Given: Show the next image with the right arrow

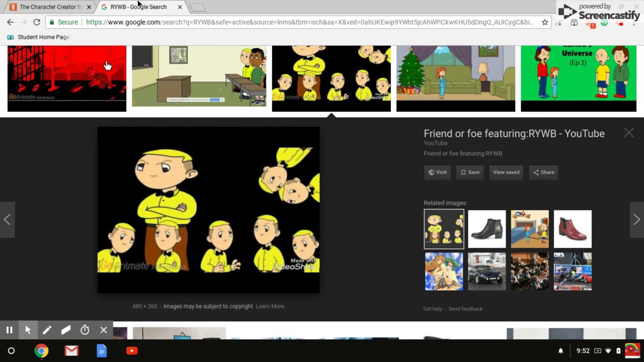Looking at the screenshot, I should click(637, 219).
